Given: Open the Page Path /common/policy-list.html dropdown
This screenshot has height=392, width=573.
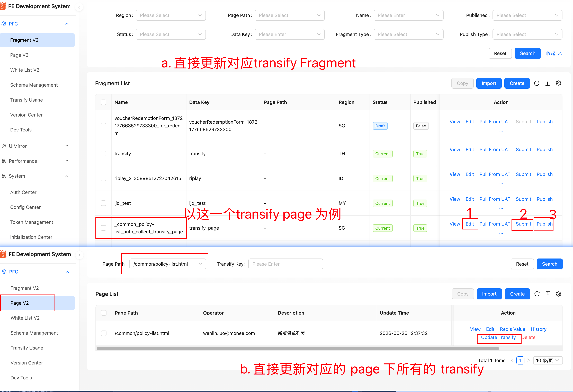Looking at the screenshot, I should pos(168,264).
